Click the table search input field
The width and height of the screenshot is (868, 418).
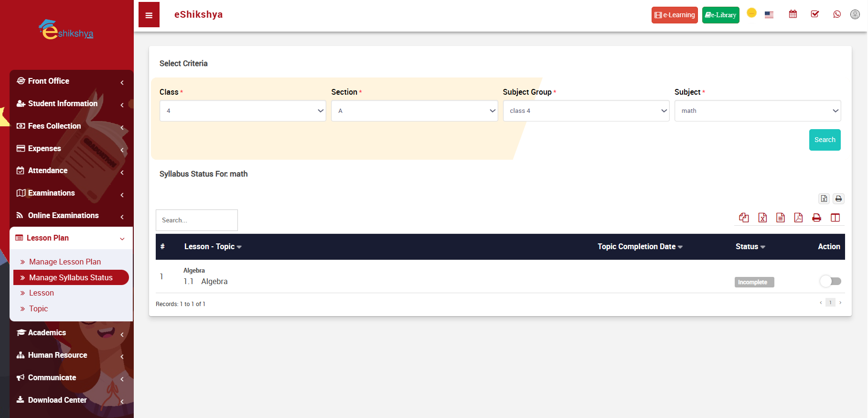197,220
